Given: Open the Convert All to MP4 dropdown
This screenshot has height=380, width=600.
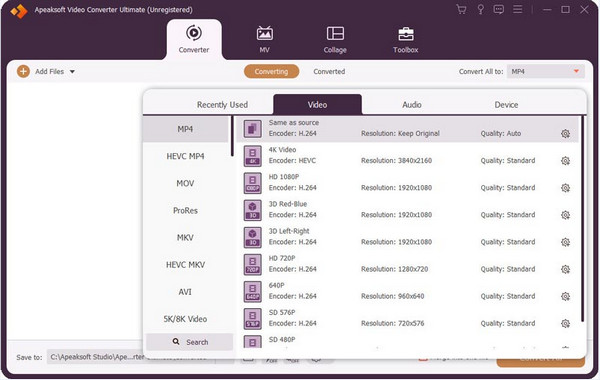Looking at the screenshot, I should [546, 72].
